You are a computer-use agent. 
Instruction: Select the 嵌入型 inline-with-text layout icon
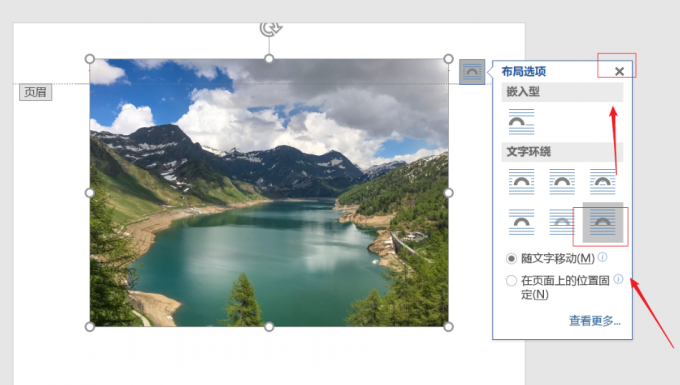click(x=521, y=122)
